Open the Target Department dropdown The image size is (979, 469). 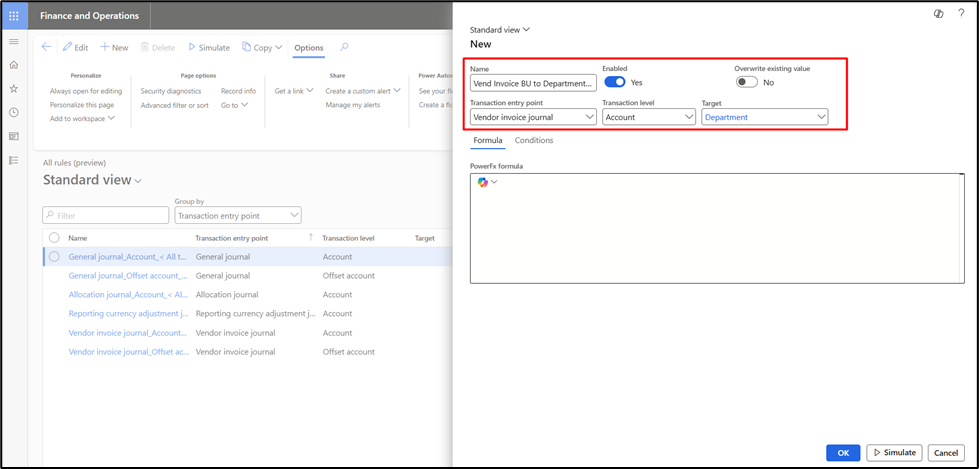pyautogui.click(x=765, y=117)
